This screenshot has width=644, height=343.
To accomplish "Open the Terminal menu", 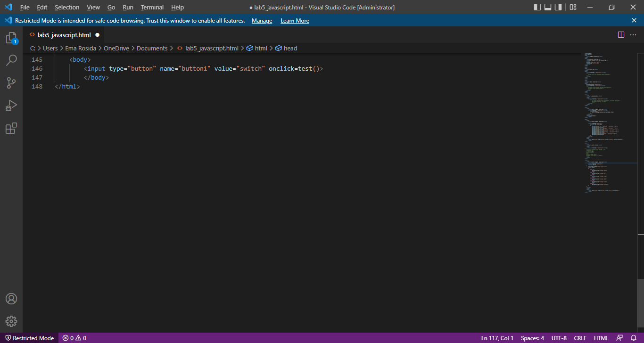I will pyautogui.click(x=152, y=8).
